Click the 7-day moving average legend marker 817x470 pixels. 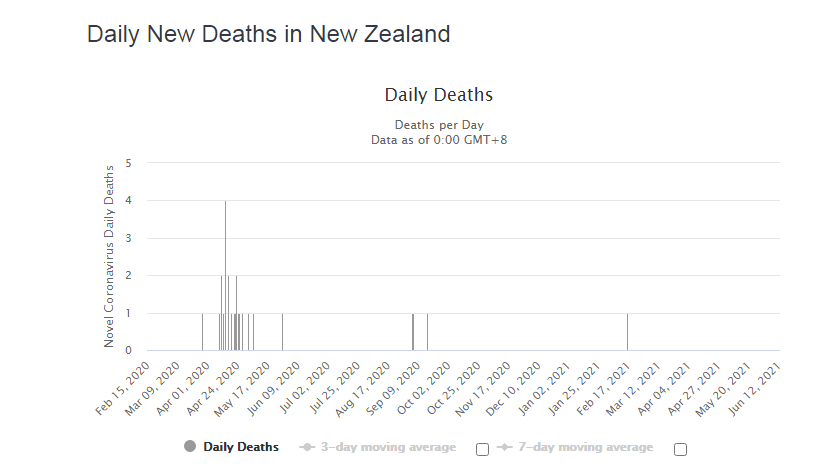pos(503,447)
